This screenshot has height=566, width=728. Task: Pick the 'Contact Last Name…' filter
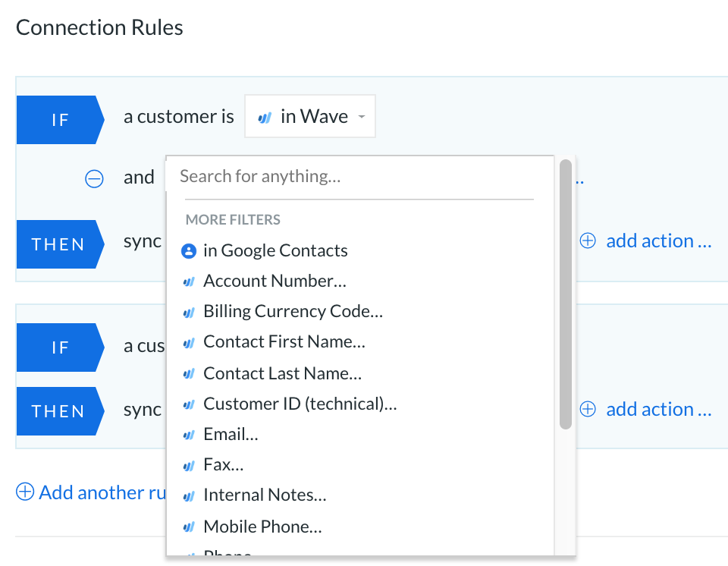click(x=282, y=373)
